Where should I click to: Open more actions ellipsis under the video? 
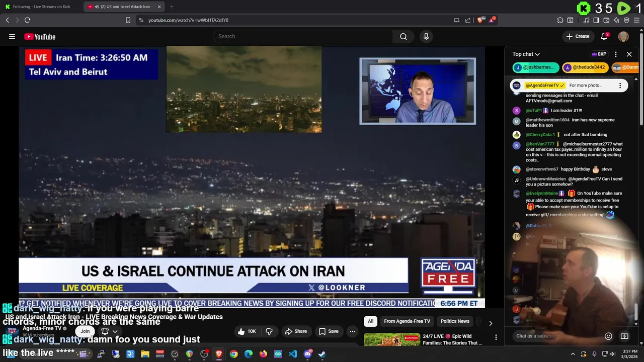[352, 331]
